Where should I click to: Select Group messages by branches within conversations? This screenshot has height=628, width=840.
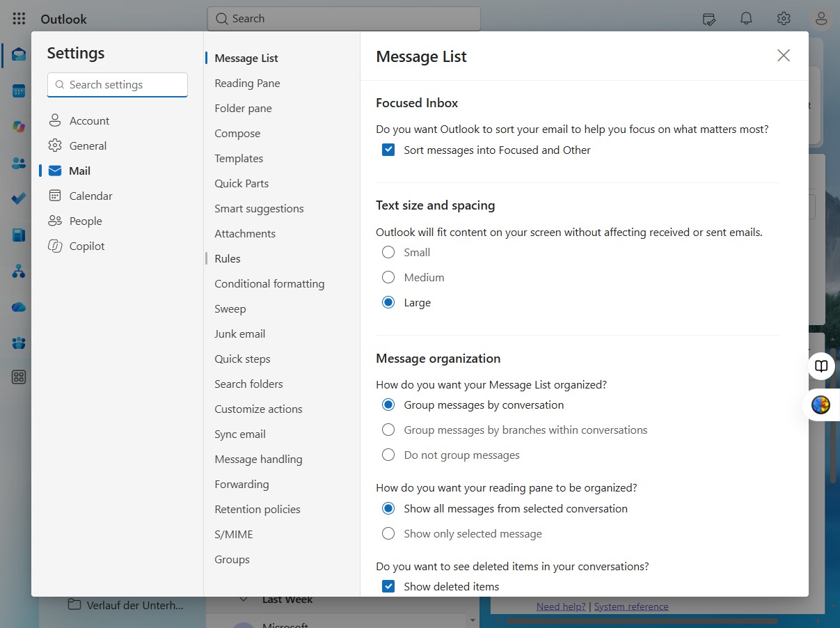coord(388,430)
